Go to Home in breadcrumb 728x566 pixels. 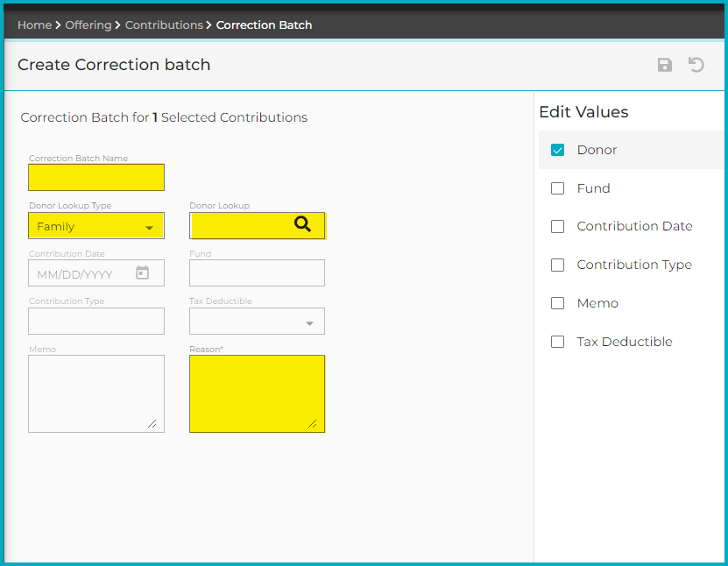click(x=34, y=25)
